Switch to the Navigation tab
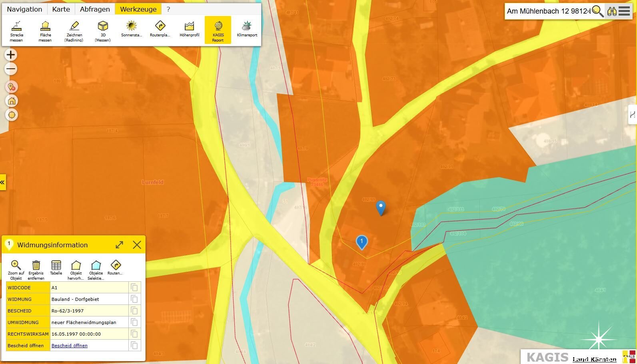This screenshot has width=637, height=364. [x=24, y=9]
